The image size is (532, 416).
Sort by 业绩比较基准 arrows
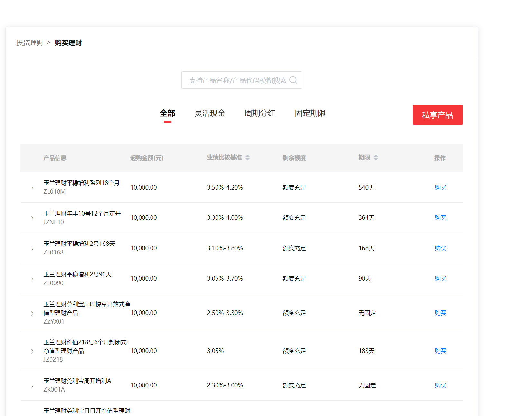pyautogui.click(x=247, y=158)
